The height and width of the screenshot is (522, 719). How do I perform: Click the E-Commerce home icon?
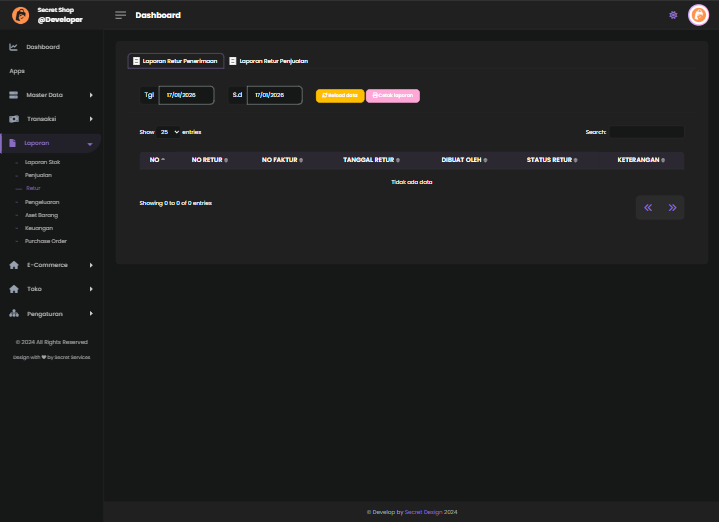point(14,265)
